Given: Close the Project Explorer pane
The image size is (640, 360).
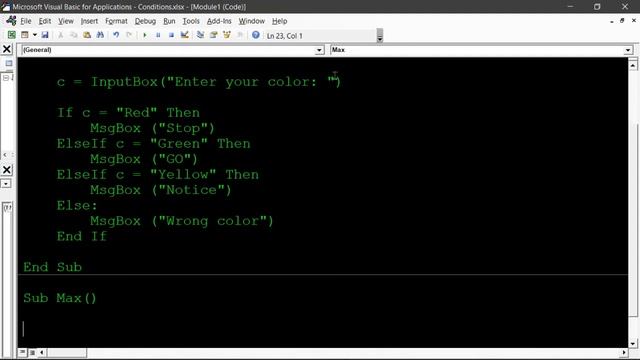Looking at the screenshot, I should 7,49.
